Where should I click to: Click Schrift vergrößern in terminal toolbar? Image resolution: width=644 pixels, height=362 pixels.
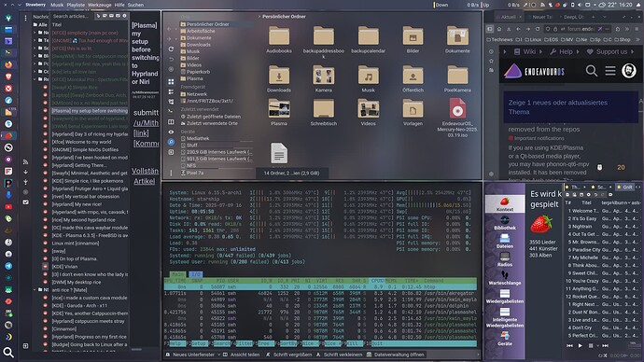tap(288, 355)
